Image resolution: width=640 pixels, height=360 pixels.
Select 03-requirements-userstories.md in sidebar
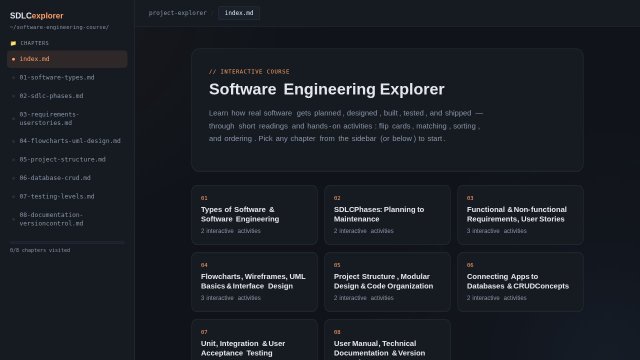(x=67, y=118)
